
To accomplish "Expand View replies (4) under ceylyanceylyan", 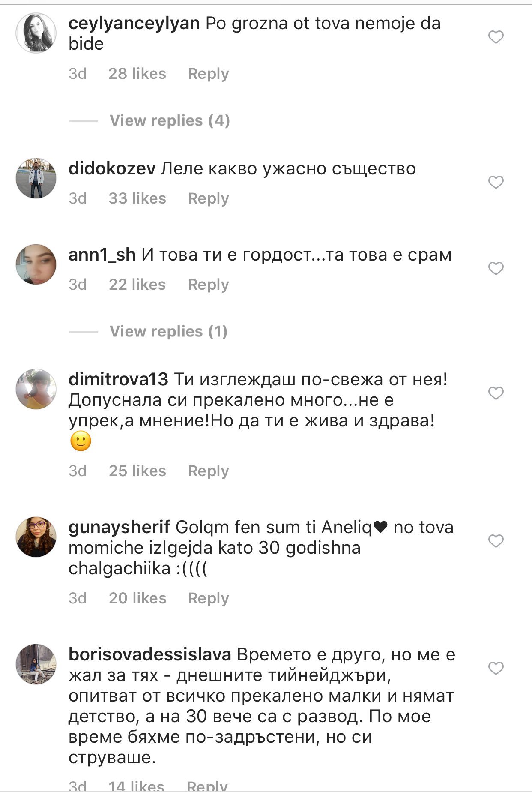I will click(170, 120).
